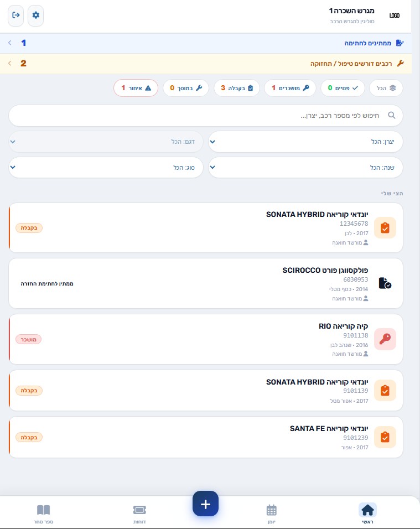Click מושכר badge on Kia Rio card
The height and width of the screenshot is (529, 420).
[29, 339]
